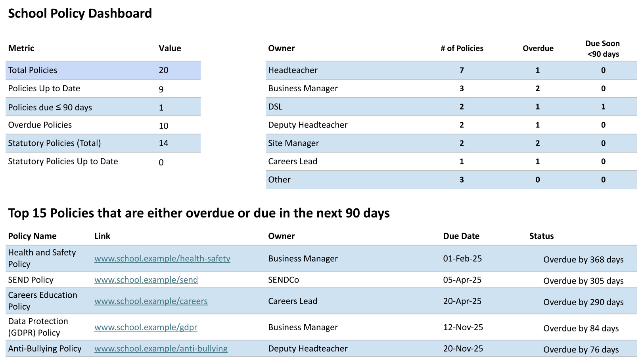Open the anti-bullying policy link
Image resolution: width=644 pixels, height=362 pixels.
[161, 349]
